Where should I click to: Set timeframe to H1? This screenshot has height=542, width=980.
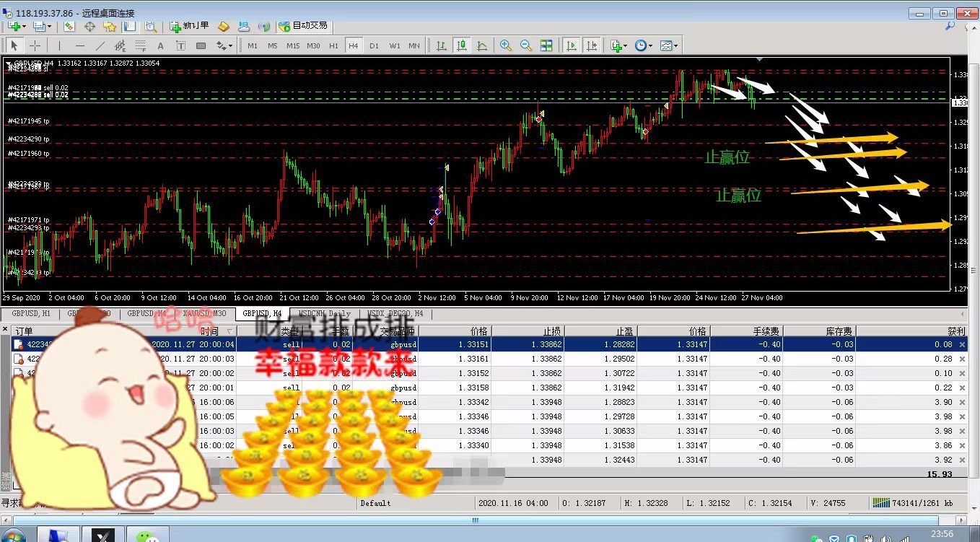(333, 45)
